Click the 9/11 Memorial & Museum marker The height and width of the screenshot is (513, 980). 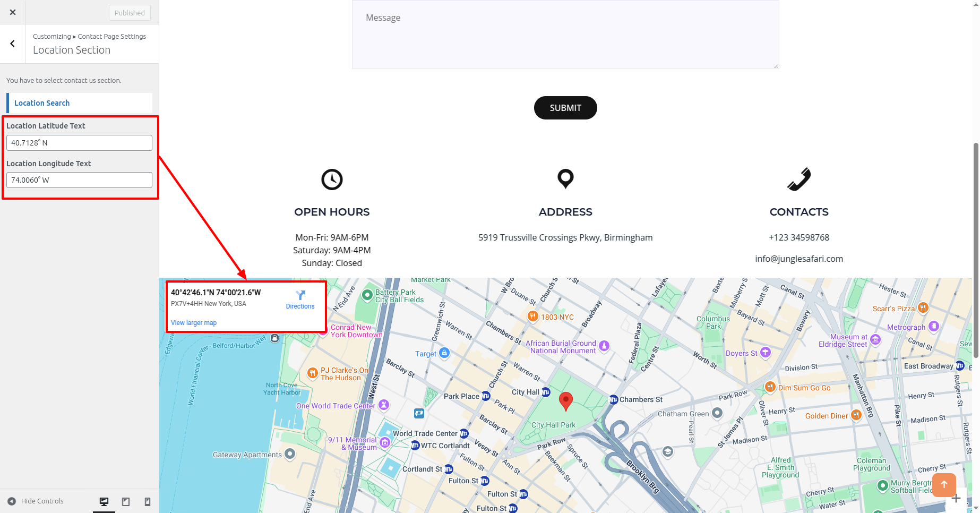pos(385,442)
